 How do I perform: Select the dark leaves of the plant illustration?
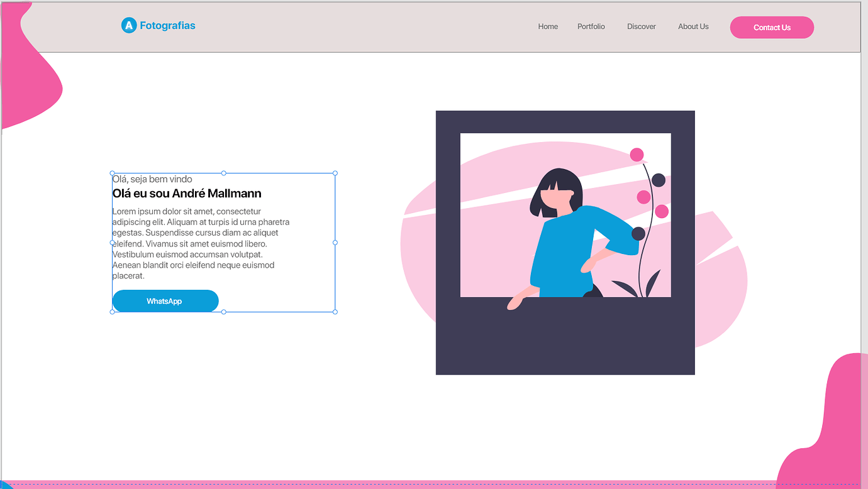pyautogui.click(x=637, y=285)
